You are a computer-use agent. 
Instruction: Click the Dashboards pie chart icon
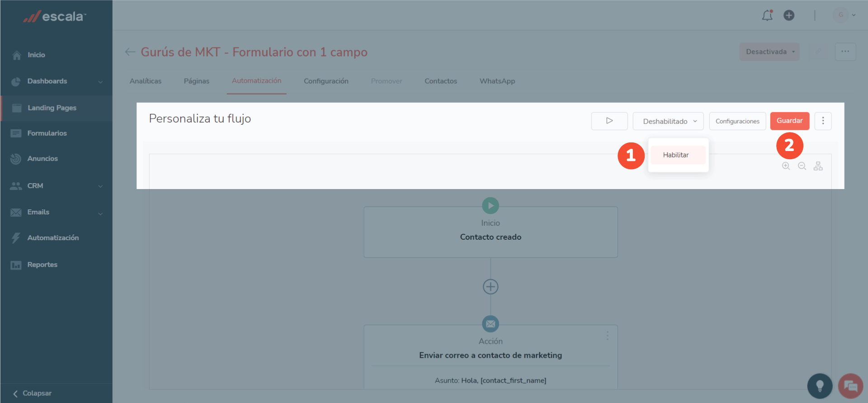coord(16,81)
